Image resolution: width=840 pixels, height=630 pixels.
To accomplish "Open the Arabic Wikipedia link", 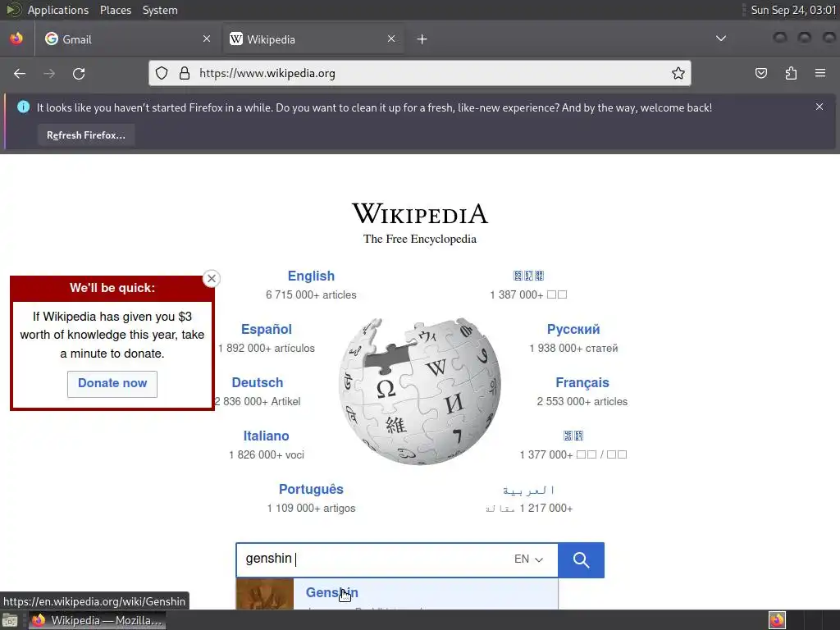I will tap(529, 491).
